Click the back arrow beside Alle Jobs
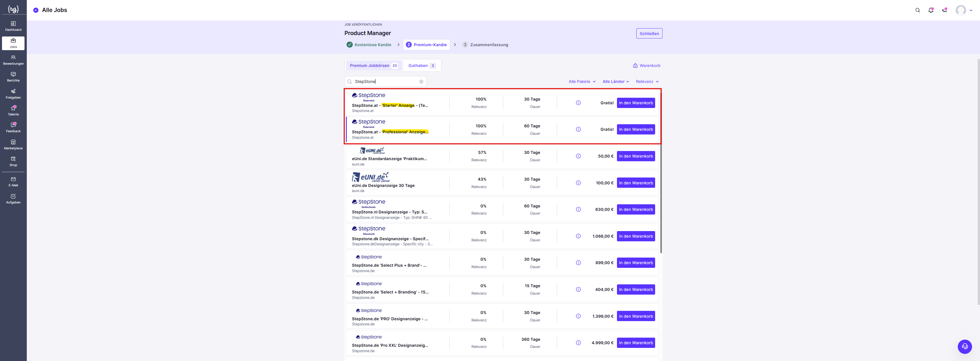This screenshot has width=980, height=361. (36, 10)
